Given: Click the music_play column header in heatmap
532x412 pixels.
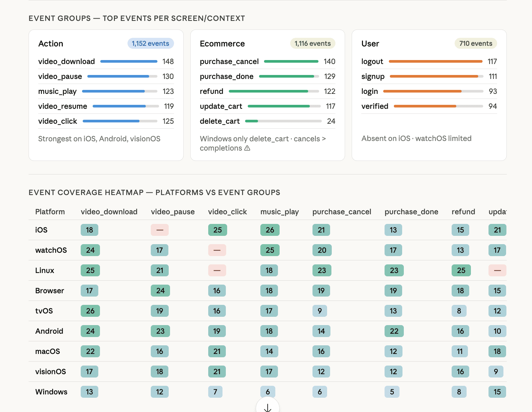Looking at the screenshot, I should 279,212.
